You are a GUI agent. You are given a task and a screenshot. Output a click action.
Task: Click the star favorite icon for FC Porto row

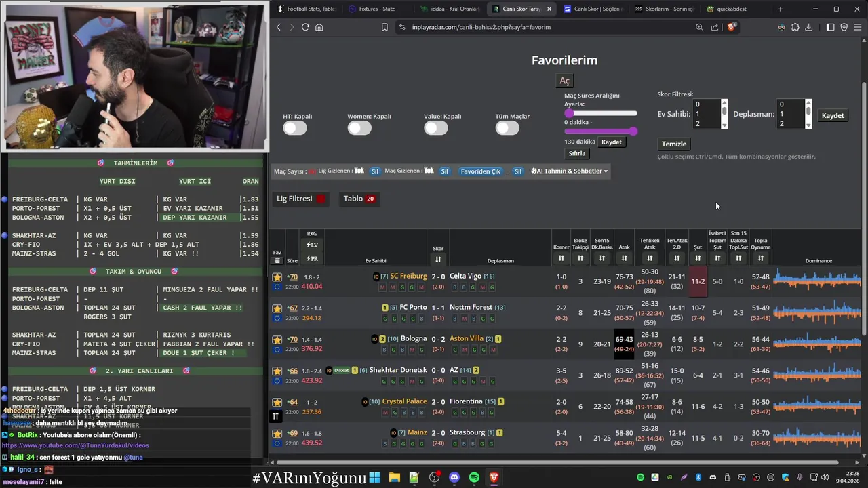pyautogui.click(x=277, y=308)
